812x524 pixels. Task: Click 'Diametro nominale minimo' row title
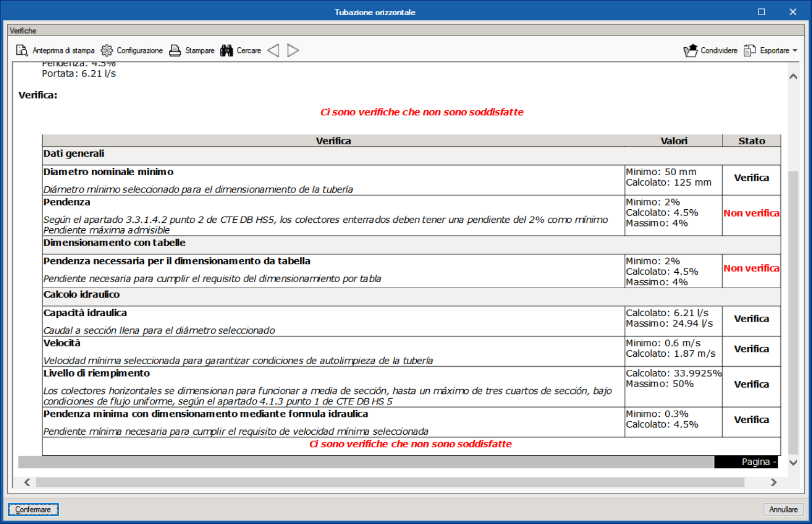pos(108,172)
